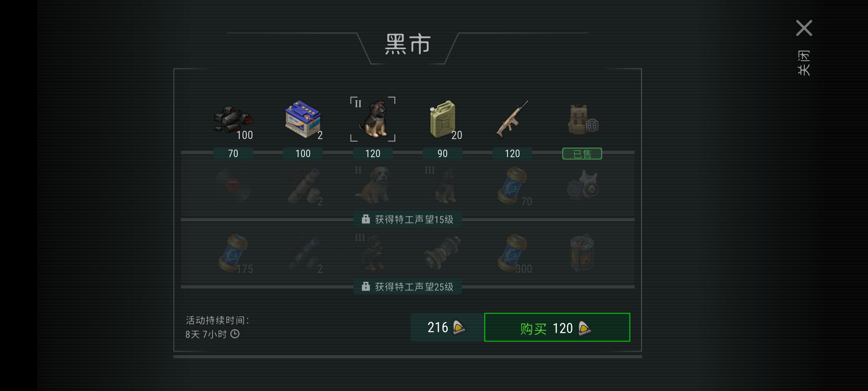Click the reputation level 15 lock banner

point(408,220)
